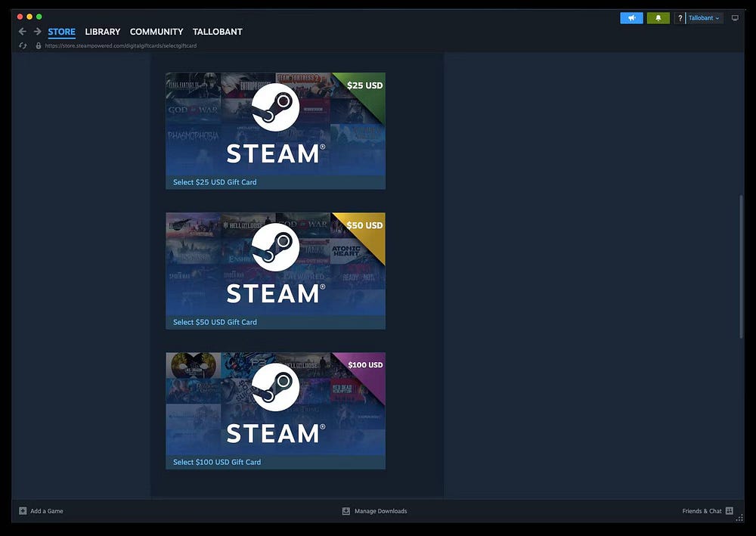Click the help question mark icon

[x=679, y=17]
